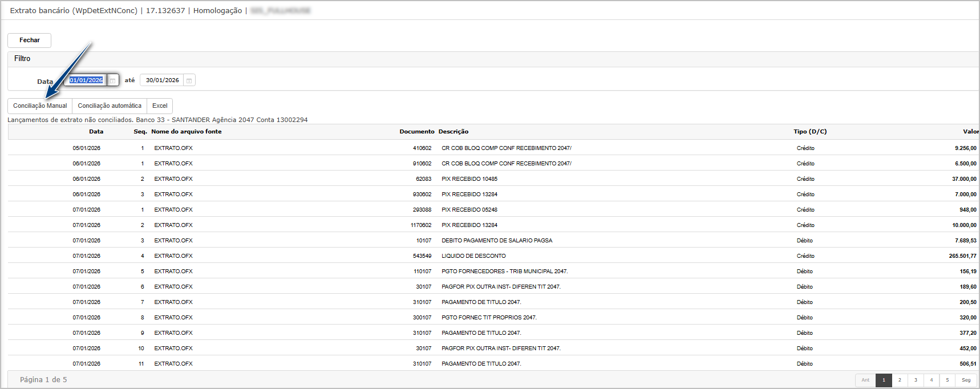Image resolution: width=980 pixels, height=389 pixels.
Task: Run Conciliação automática
Action: pyautogui.click(x=110, y=106)
